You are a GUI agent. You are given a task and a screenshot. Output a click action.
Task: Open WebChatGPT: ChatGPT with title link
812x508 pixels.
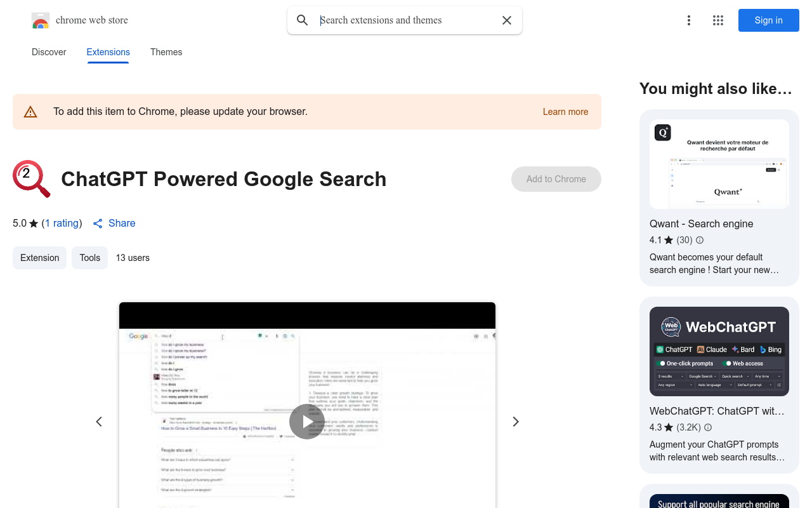pos(717,411)
